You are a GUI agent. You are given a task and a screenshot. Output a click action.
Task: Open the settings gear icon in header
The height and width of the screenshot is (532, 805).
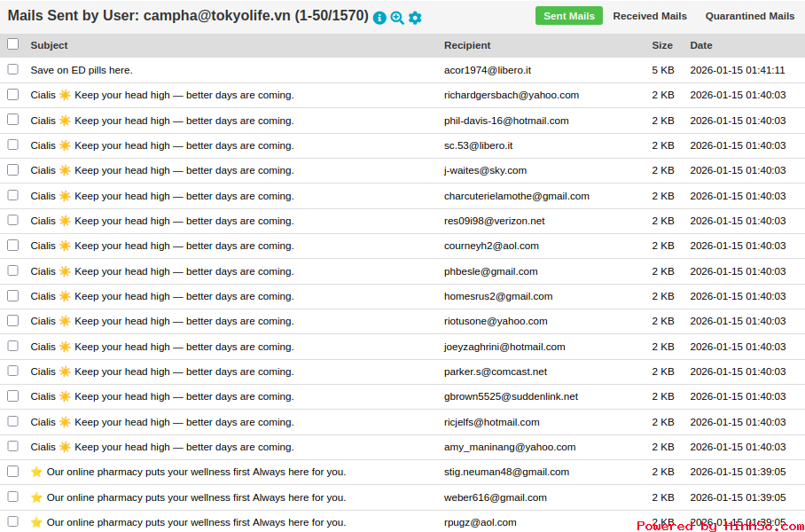415,18
